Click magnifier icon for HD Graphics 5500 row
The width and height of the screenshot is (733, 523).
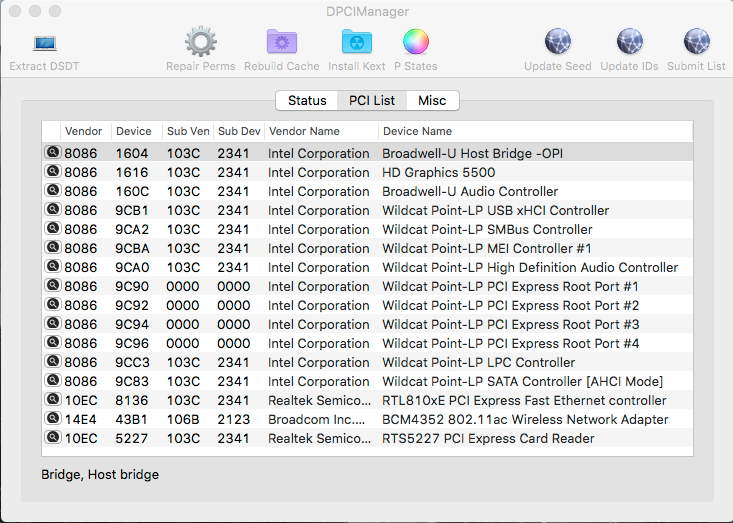tap(53, 172)
